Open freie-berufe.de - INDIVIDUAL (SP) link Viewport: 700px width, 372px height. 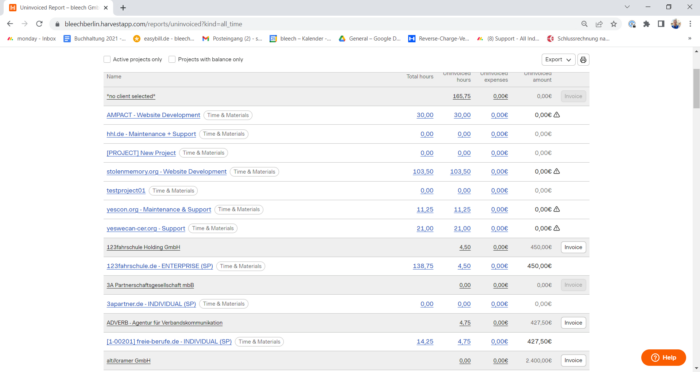[x=169, y=342]
